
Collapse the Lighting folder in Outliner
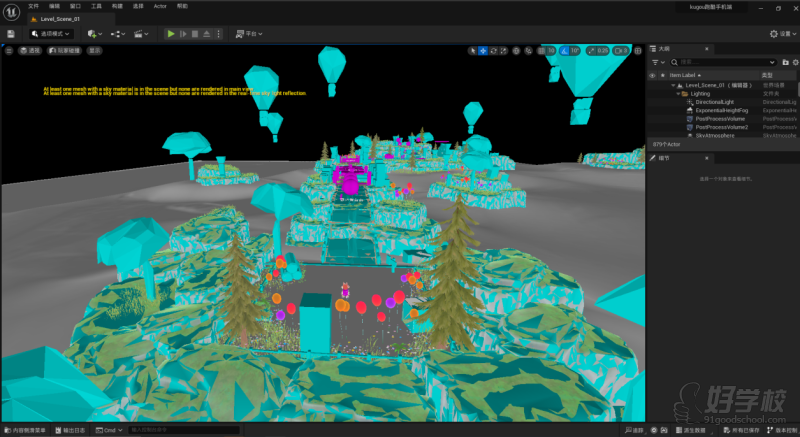tap(678, 94)
